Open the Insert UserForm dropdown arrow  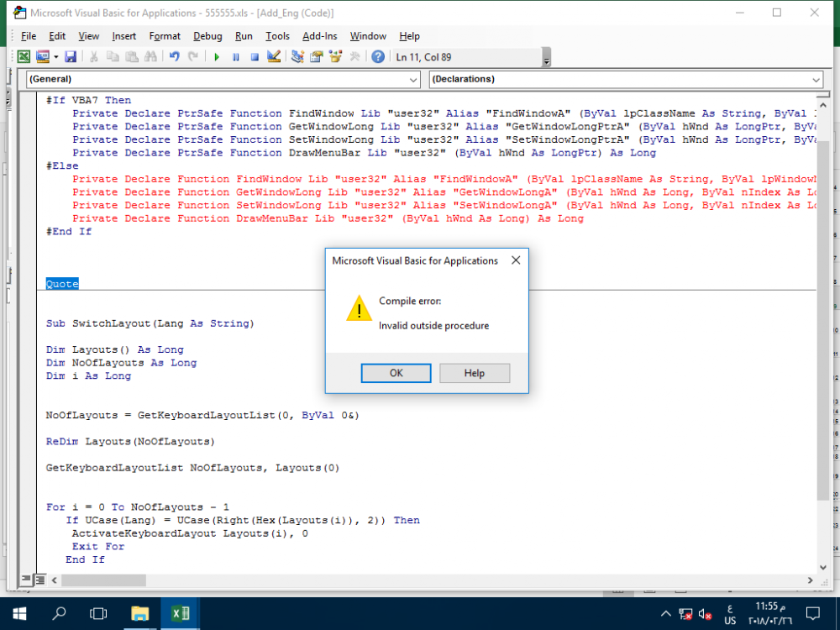[55, 57]
